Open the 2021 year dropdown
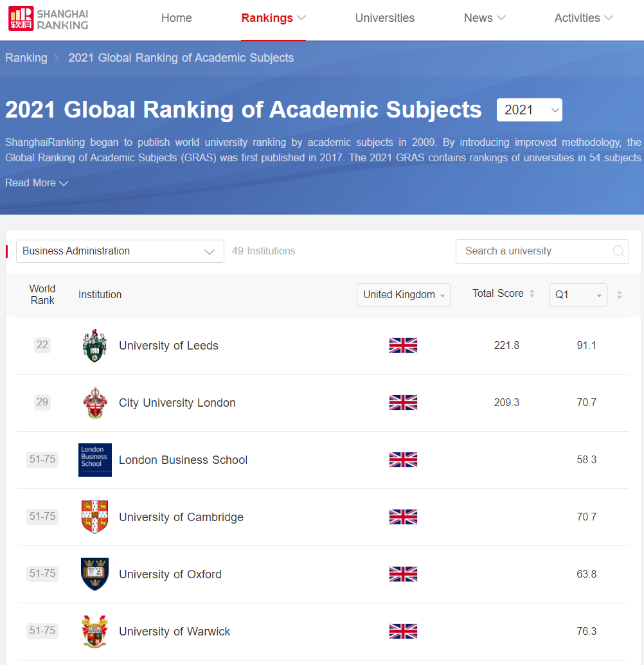Viewport: 644px width, 665px height. click(530, 110)
